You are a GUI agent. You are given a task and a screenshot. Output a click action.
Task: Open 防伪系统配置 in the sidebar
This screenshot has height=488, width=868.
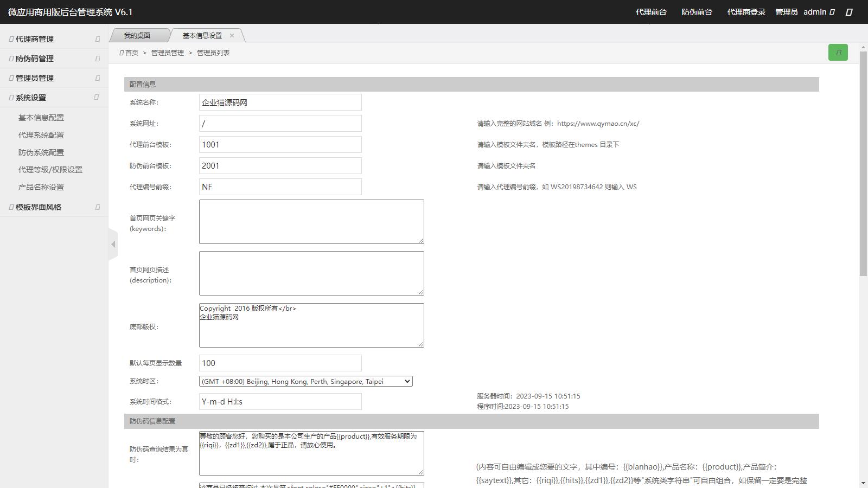click(41, 152)
